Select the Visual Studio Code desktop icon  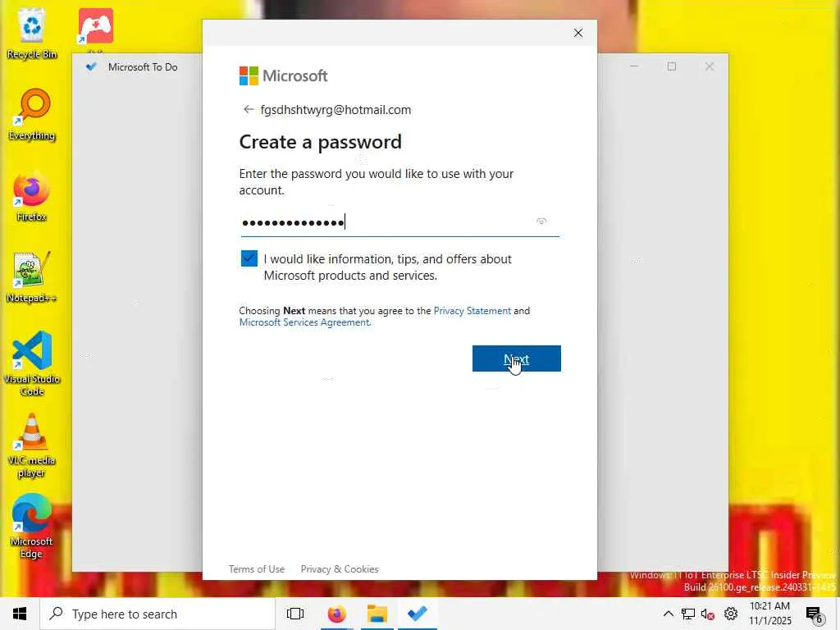pos(32,363)
